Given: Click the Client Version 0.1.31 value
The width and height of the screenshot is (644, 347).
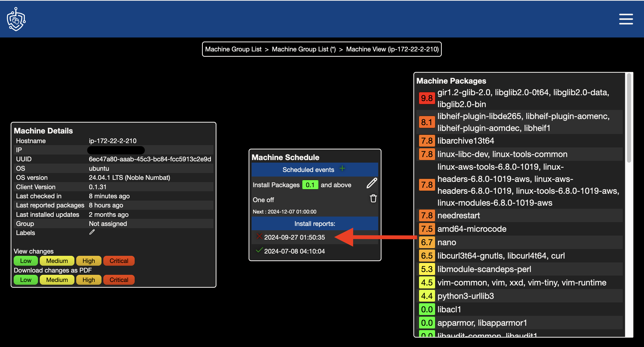Looking at the screenshot, I should coord(97,187).
